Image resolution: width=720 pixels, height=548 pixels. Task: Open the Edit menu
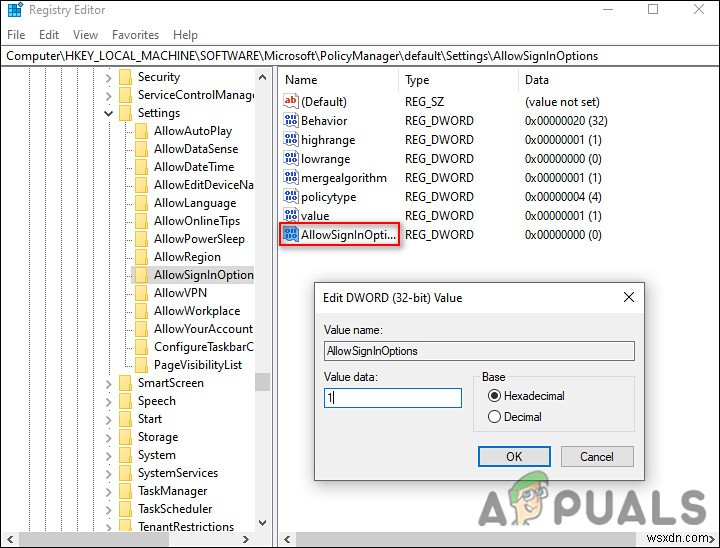coord(49,35)
